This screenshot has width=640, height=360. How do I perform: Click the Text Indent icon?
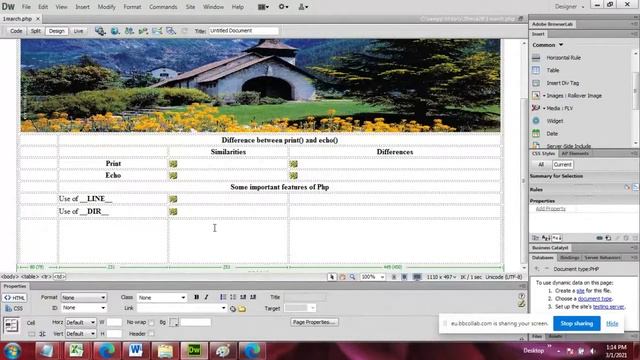pyautogui.click(x=253, y=297)
